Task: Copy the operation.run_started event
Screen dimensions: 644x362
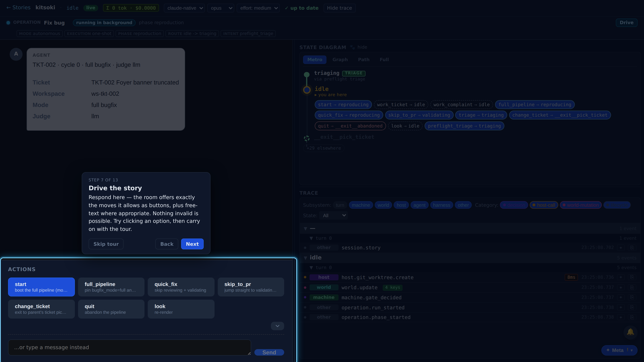Action: click(632, 307)
